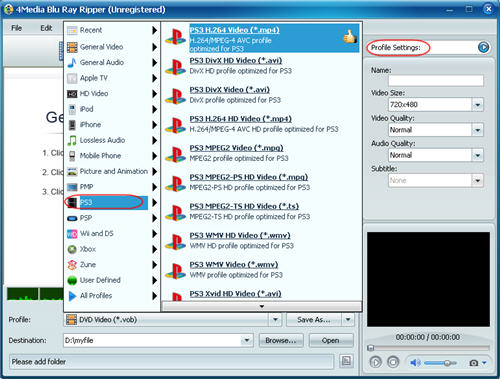Image resolution: width=500 pixels, height=379 pixels.
Task: Stop the preview playback
Action: pos(393,362)
